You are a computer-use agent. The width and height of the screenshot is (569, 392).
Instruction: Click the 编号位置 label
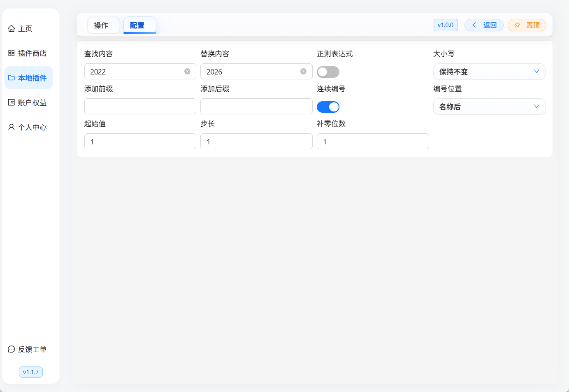click(x=448, y=89)
